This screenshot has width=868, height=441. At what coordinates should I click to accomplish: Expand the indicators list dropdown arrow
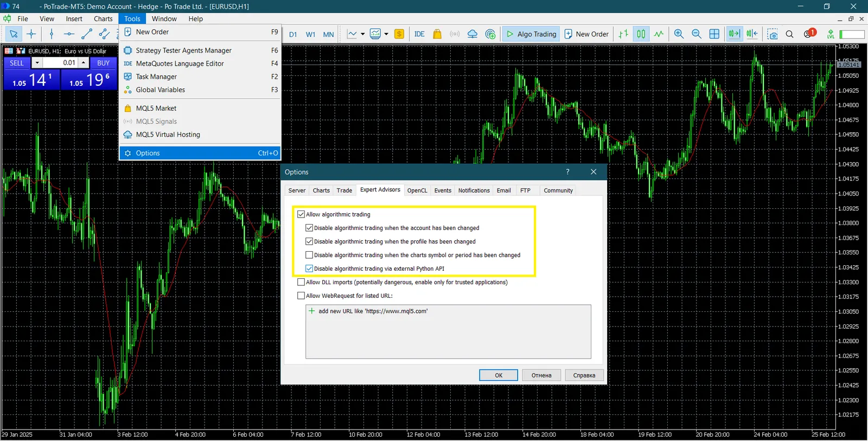pyautogui.click(x=386, y=34)
